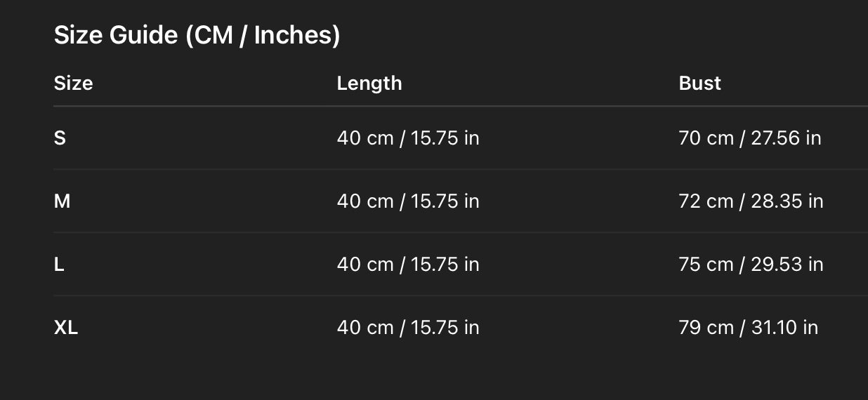The width and height of the screenshot is (868, 400).
Task: Click the Length value in the L row
Action: 408,265
